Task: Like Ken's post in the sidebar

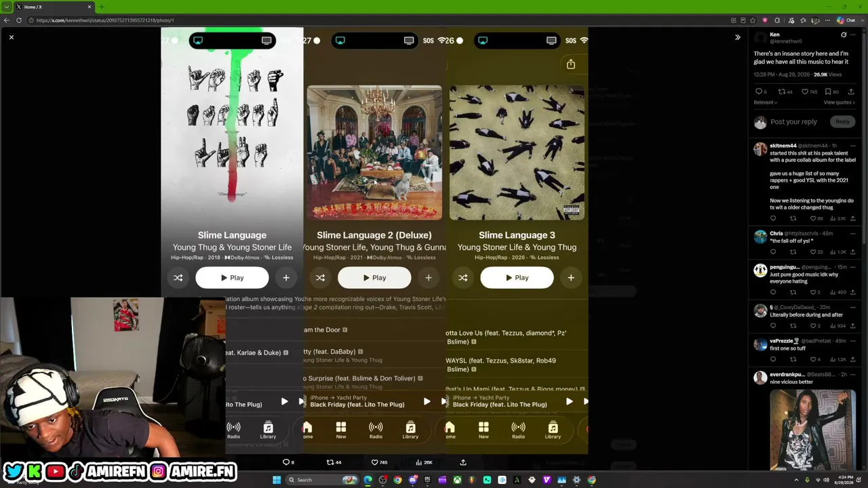Action: (805, 91)
